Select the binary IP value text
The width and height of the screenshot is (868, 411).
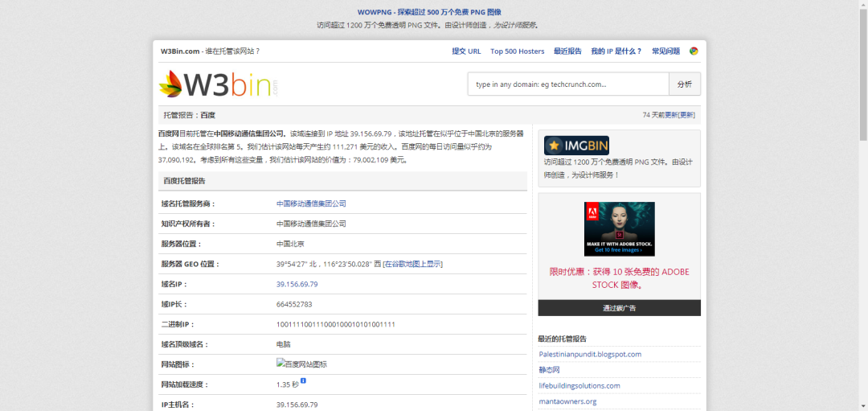point(335,325)
